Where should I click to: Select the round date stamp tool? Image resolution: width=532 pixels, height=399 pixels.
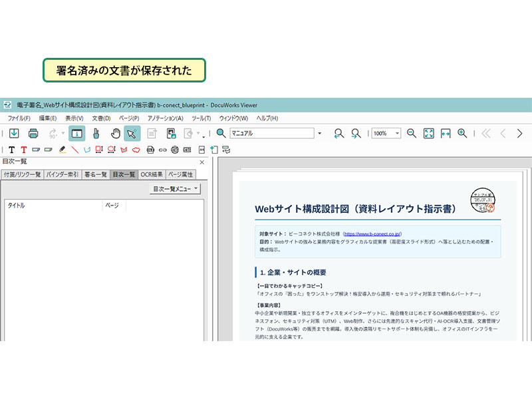[175, 150]
